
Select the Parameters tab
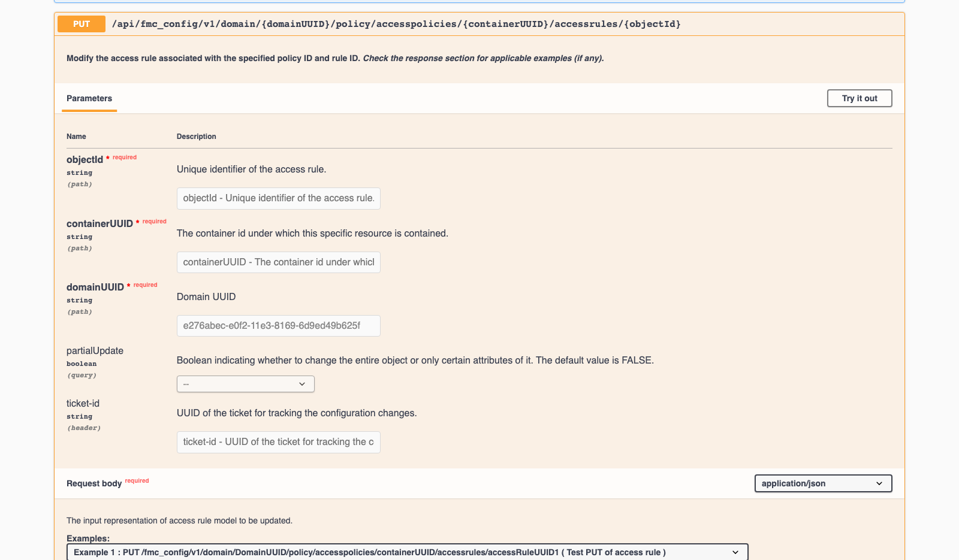89,98
